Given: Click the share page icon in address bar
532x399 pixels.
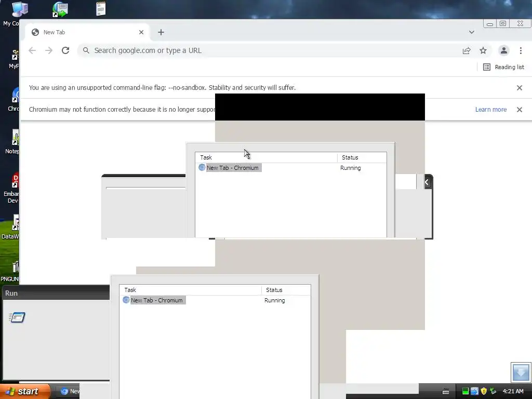Looking at the screenshot, I should [467, 50].
